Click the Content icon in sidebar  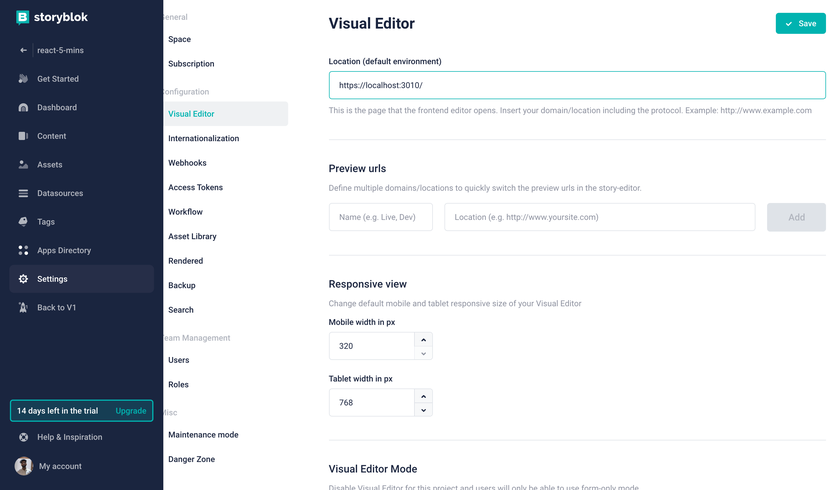(x=23, y=136)
